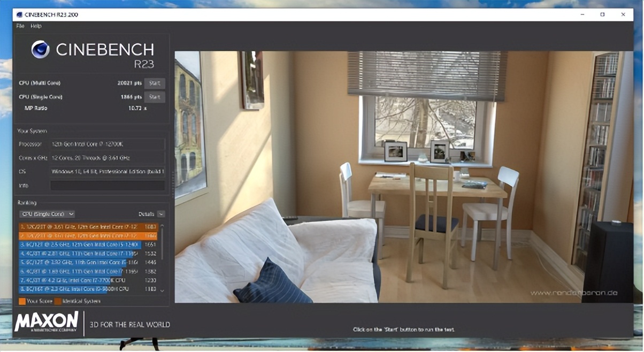The image size is (644, 352).
Task: Click the MP Ratio value 10.72 x
Action: [x=137, y=108]
